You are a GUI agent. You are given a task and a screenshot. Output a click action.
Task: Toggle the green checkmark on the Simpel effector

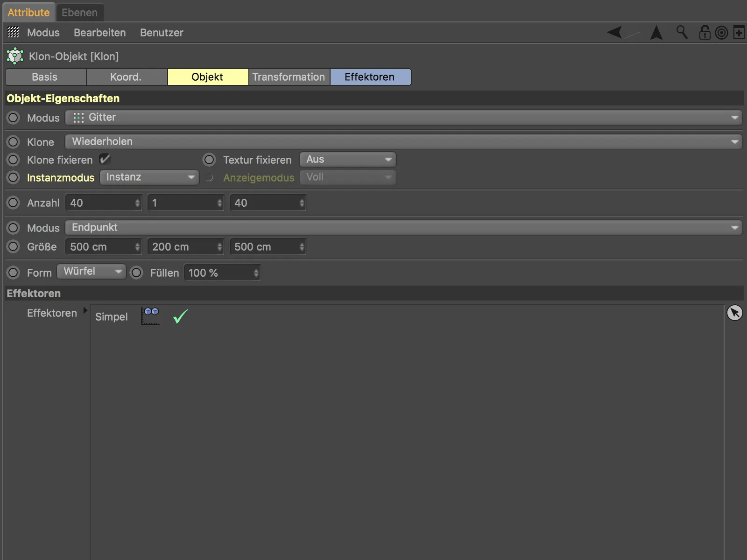click(x=179, y=317)
